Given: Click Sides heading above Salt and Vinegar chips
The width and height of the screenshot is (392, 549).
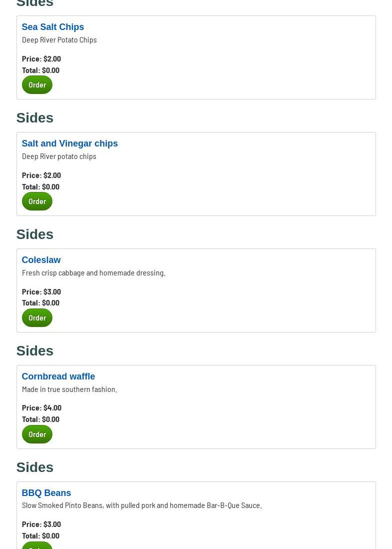Looking at the screenshot, I should (x=34, y=117).
